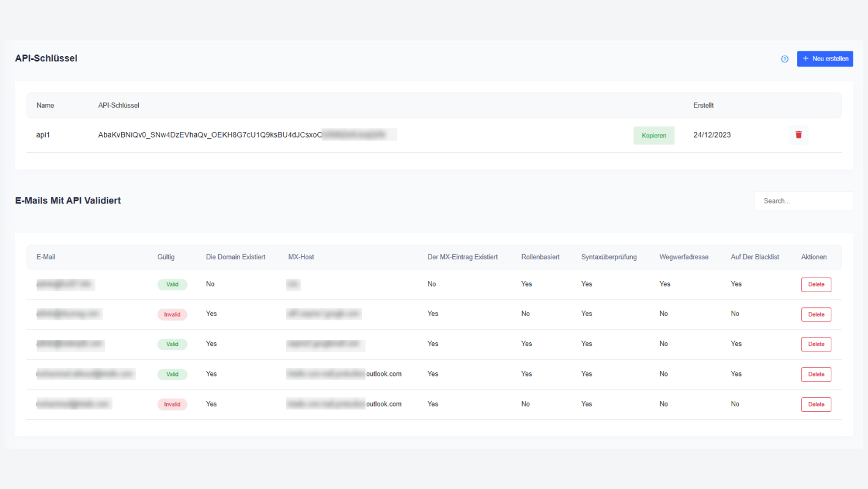This screenshot has height=489, width=868.
Task: Select the api1 key name
Action: pos(43,135)
